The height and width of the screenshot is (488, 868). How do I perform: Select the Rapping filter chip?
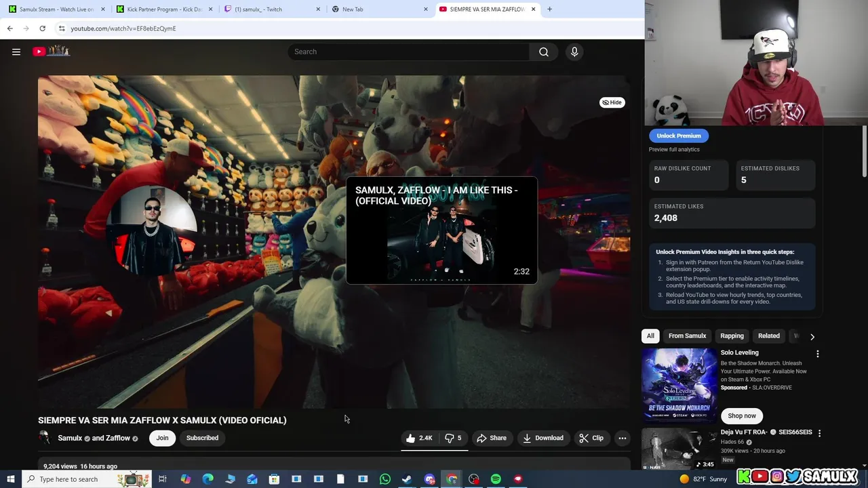[x=732, y=336]
